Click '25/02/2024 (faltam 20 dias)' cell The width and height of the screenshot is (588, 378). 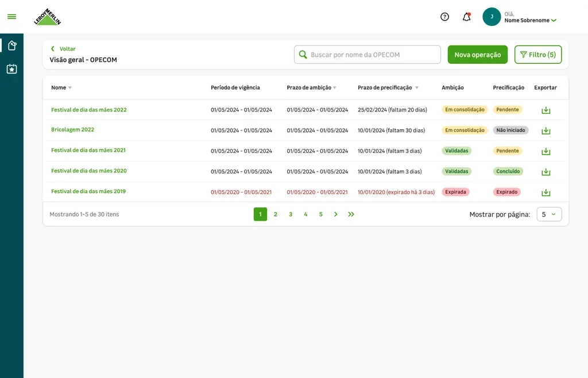[392, 110]
